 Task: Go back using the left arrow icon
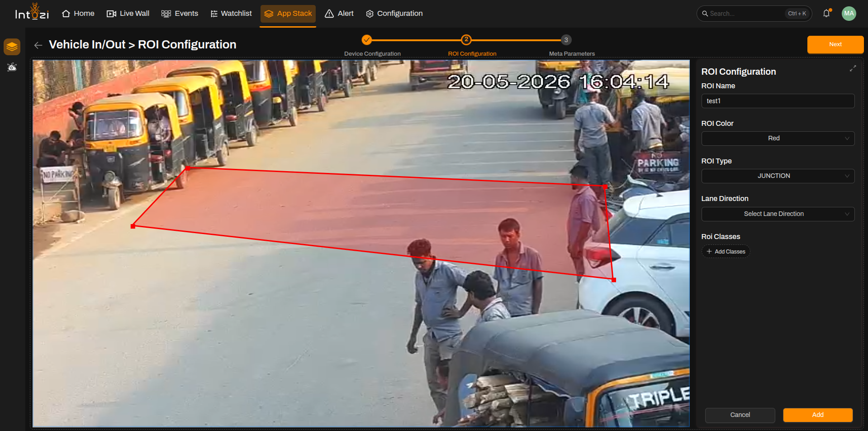tap(38, 45)
